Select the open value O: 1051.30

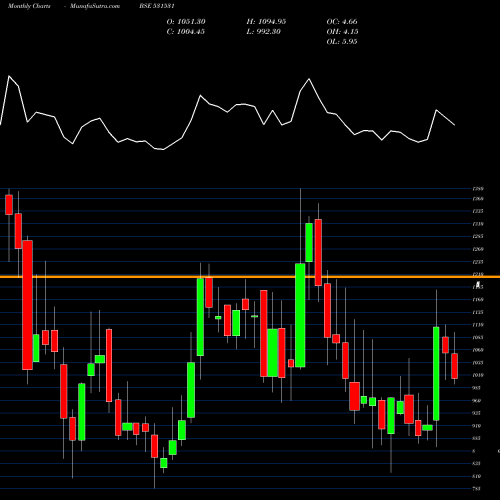pyautogui.click(x=186, y=22)
